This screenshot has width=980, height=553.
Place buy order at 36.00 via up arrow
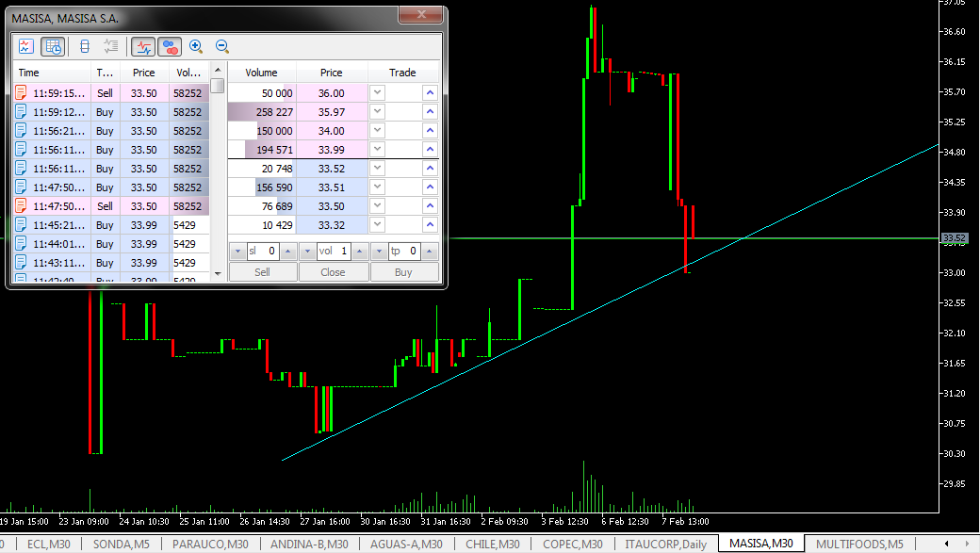coord(430,93)
